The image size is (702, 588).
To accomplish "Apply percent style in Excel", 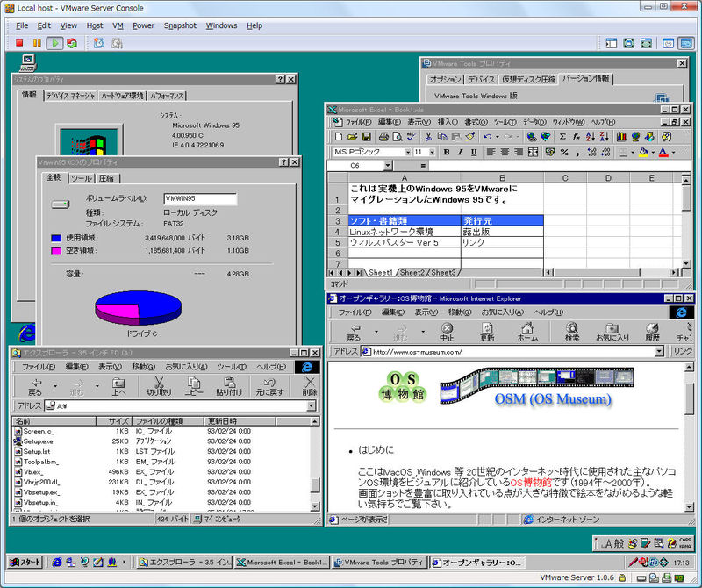I will point(564,152).
